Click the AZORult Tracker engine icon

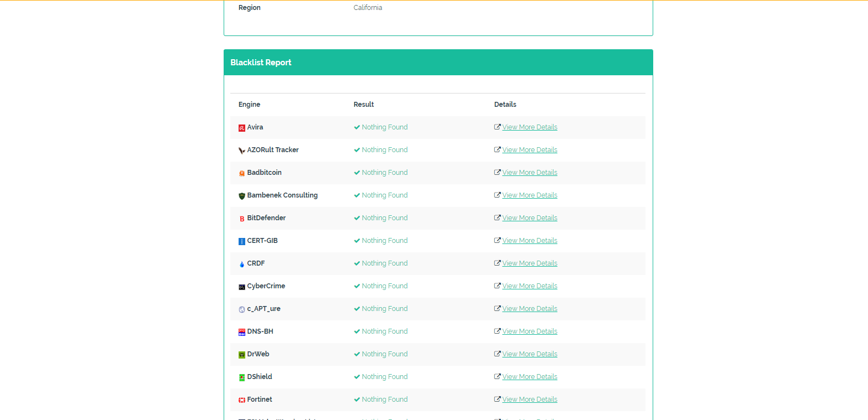pyautogui.click(x=242, y=151)
